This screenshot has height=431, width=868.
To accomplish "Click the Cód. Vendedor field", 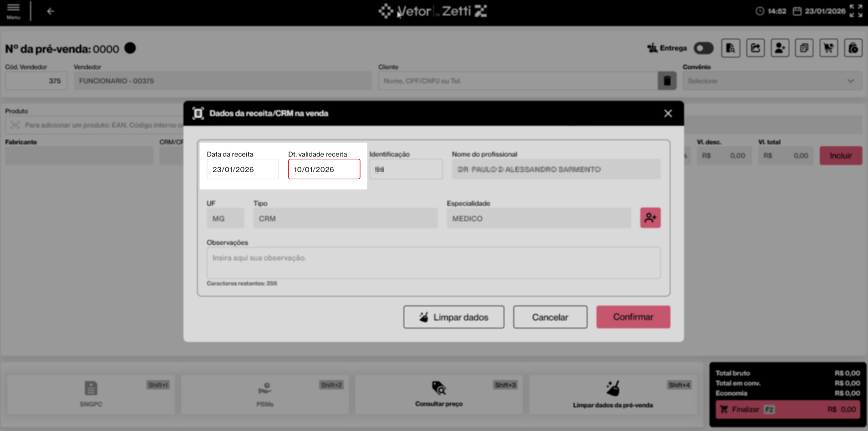I will (x=36, y=81).
